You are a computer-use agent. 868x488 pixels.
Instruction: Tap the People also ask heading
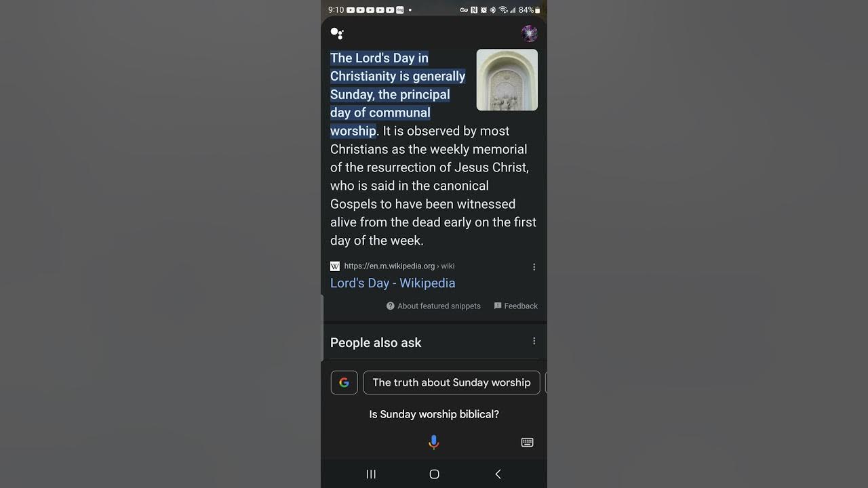376,343
